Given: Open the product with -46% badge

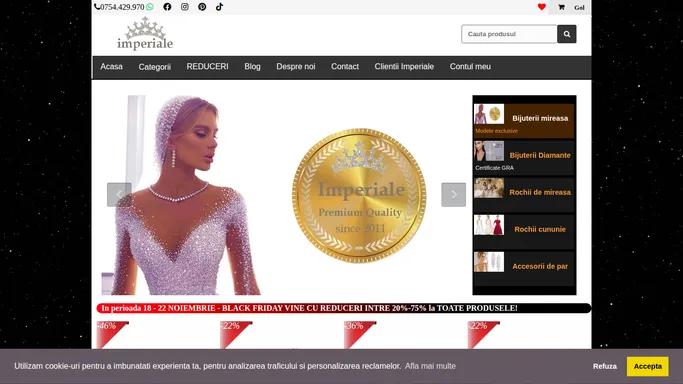Looking at the screenshot, I should [112, 335].
